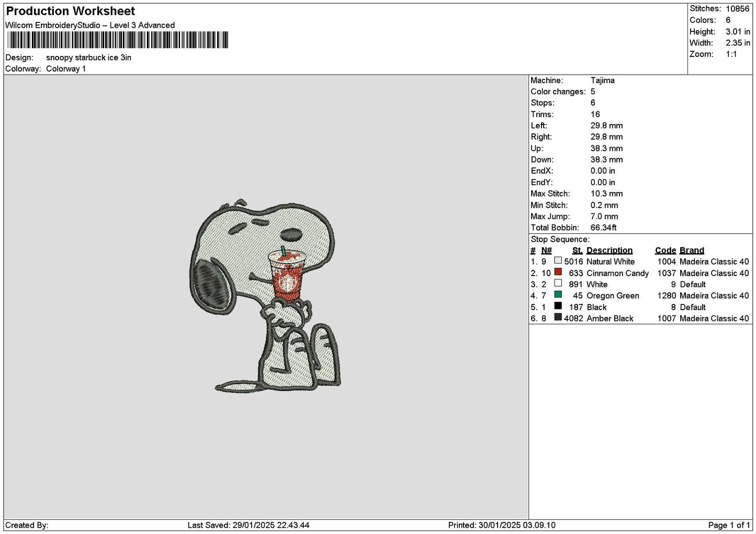The height and width of the screenshot is (534, 756).
Task: Click the Black thread swatch
Action: [x=558, y=306]
